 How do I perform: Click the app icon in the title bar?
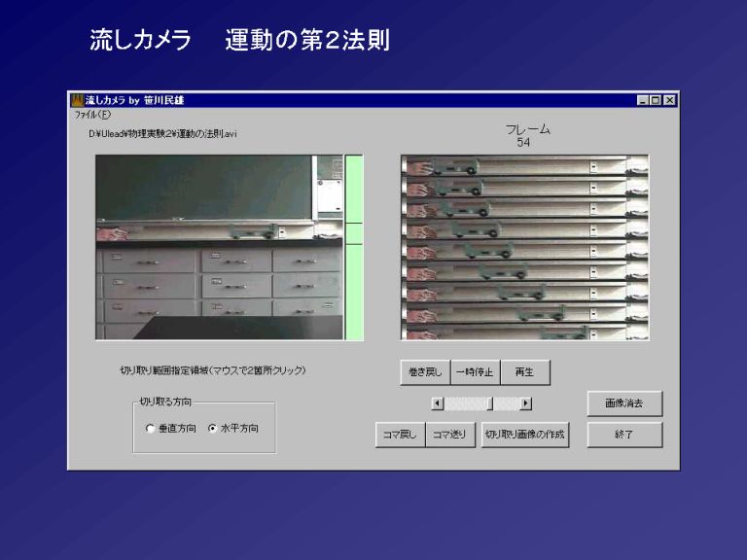pos(77,100)
